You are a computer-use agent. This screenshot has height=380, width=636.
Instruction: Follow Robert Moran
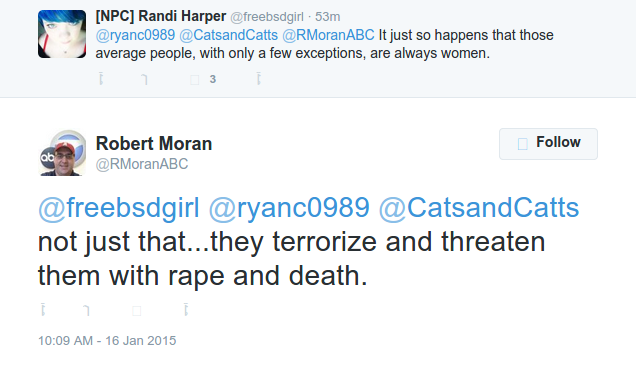pyautogui.click(x=548, y=144)
